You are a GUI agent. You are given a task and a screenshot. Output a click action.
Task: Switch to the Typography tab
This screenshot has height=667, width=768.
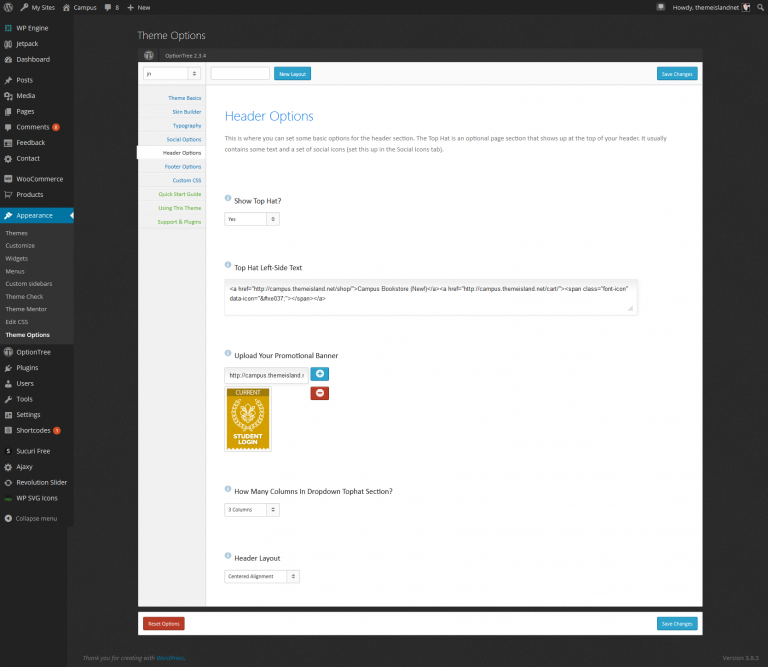tap(186, 125)
